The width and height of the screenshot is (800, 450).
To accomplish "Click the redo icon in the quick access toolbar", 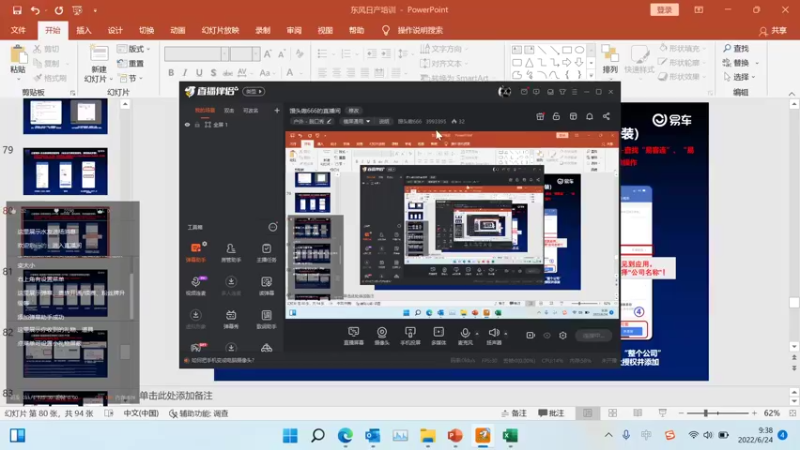I will [59, 10].
